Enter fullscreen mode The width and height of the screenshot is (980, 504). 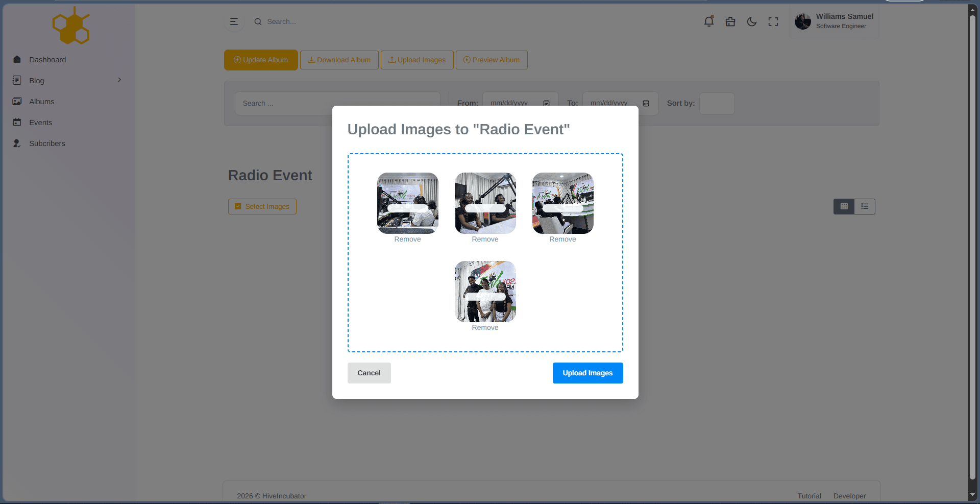pyautogui.click(x=773, y=21)
